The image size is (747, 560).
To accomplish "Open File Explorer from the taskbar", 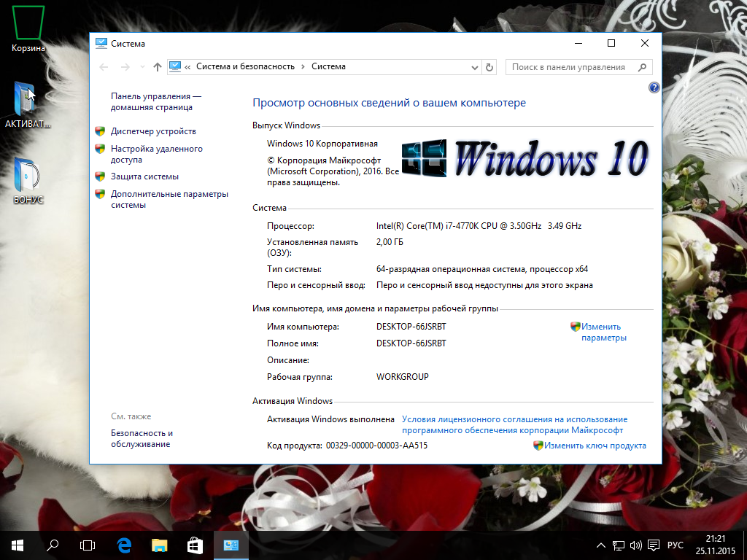I will (160, 545).
